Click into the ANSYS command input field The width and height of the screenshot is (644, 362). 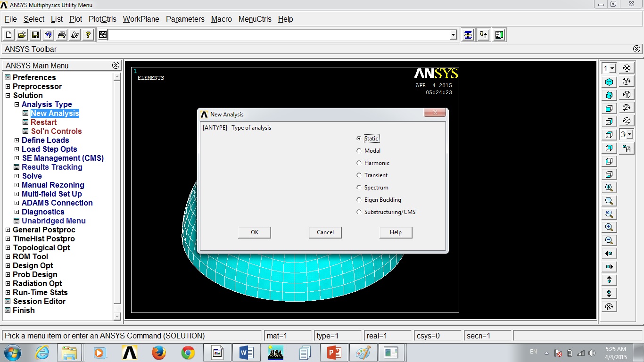click(x=279, y=35)
